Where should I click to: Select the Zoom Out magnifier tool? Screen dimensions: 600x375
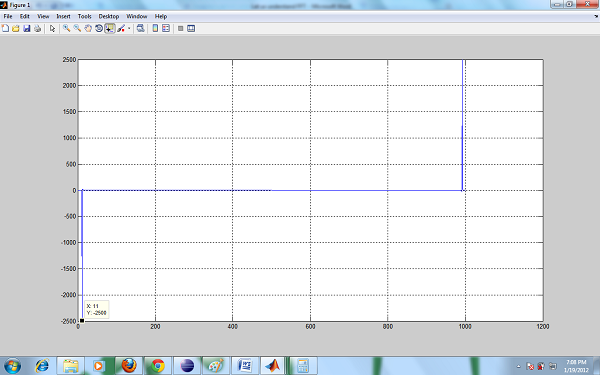pyautogui.click(x=77, y=28)
